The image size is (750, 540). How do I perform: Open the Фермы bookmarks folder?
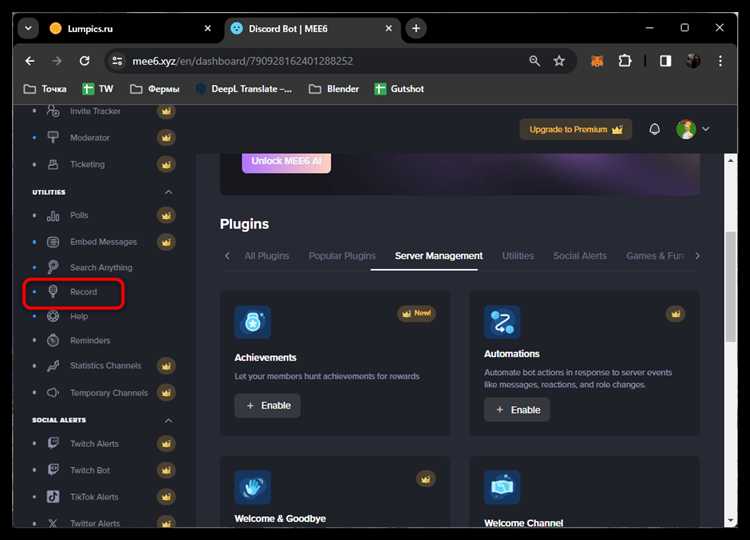[x=155, y=89]
